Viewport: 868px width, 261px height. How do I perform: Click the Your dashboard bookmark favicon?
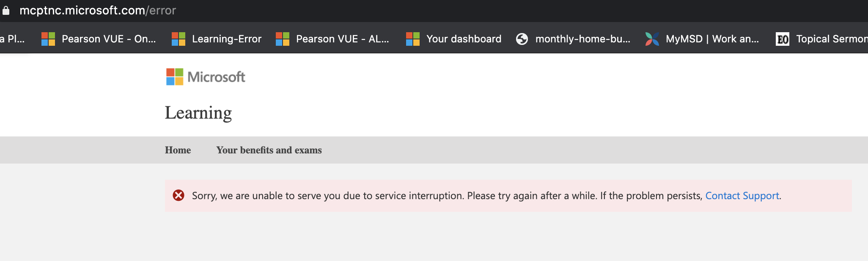[413, 39]
